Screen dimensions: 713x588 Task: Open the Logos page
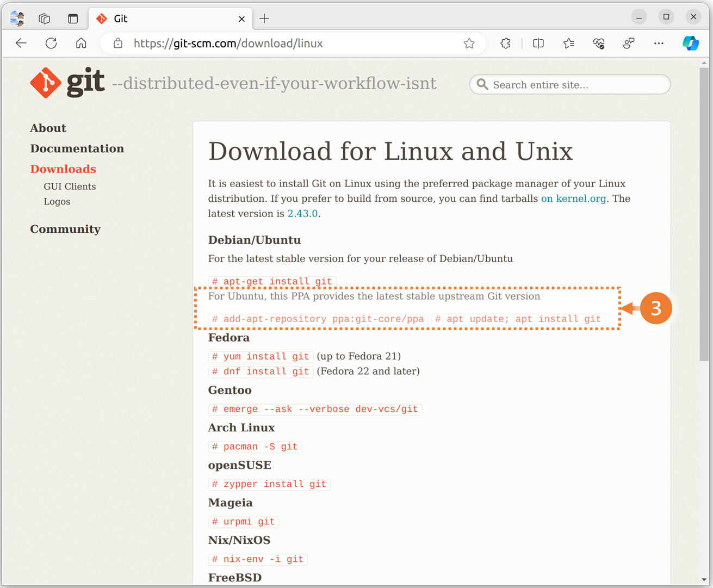pyautogui.click(x=57, y=202)
